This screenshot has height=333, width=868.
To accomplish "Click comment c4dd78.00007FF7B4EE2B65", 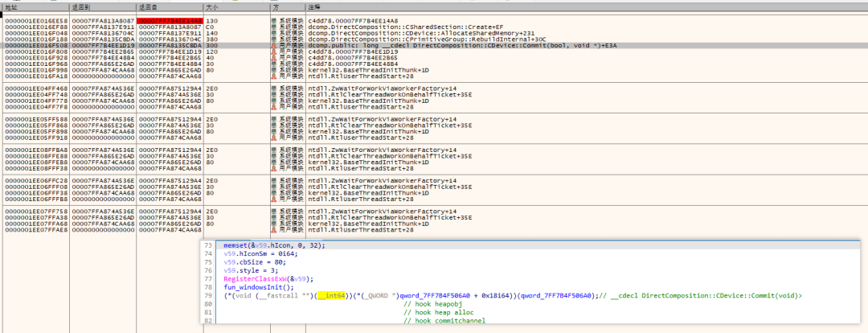I will pyautogui.click(x=353, y=57).
